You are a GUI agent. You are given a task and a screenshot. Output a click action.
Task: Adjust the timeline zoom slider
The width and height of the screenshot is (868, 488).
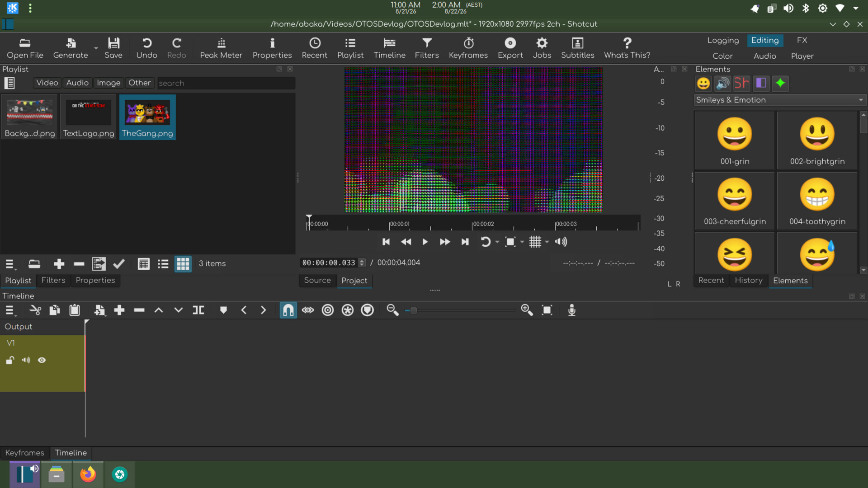click(460, 310)
